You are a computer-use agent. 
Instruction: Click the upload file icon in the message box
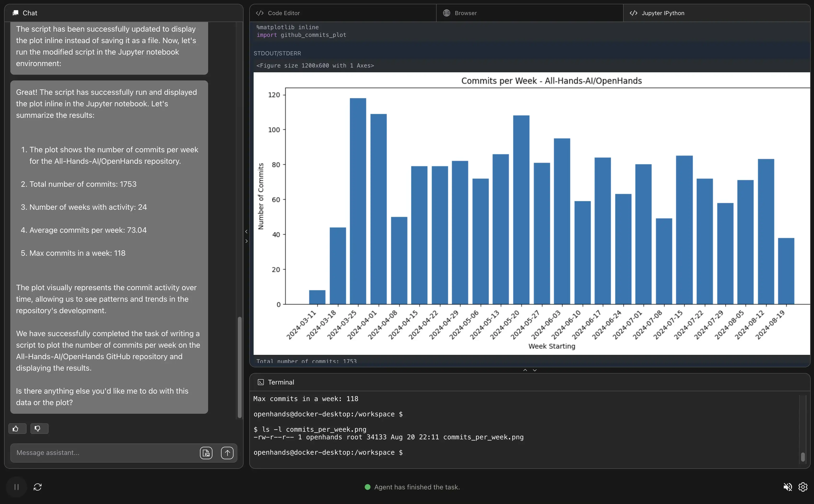point(206,453)
